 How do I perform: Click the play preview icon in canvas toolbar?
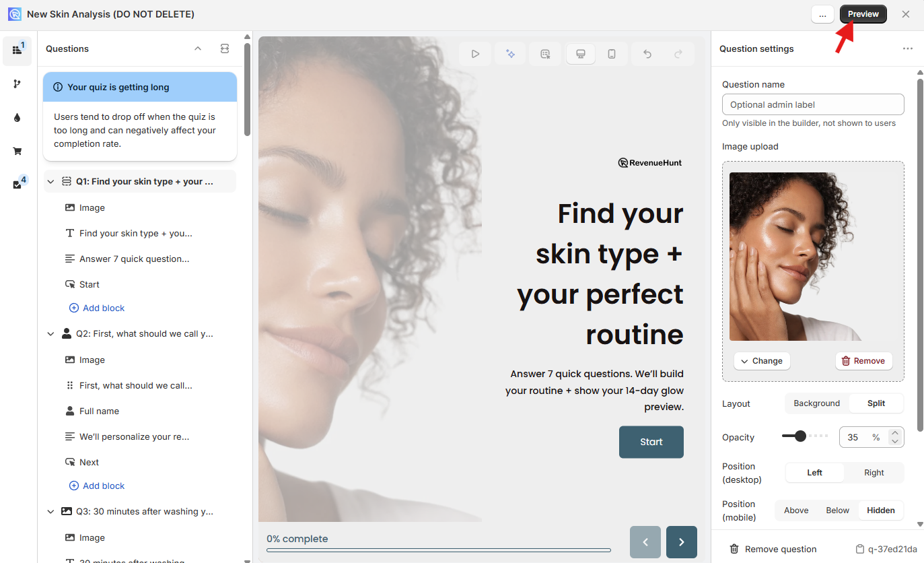(x=476, y=54)
